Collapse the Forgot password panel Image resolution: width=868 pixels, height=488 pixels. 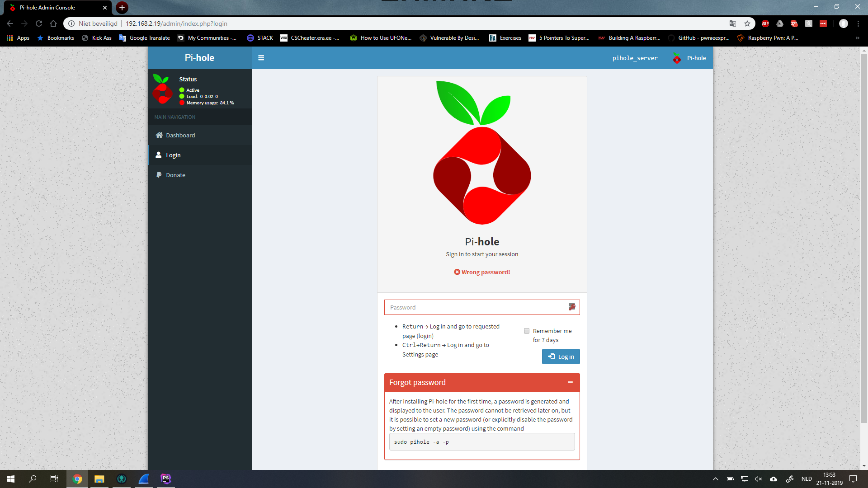click(x=570, y=382)
